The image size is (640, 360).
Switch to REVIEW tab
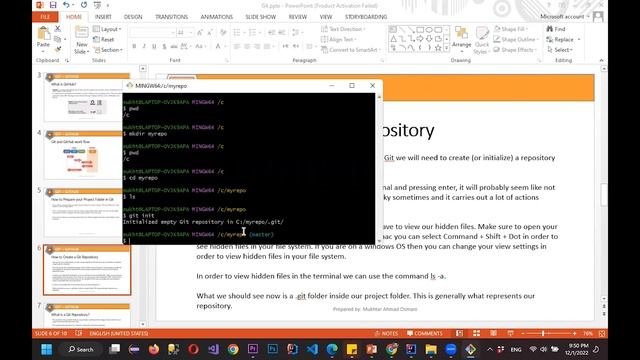[x=298, y=17]
